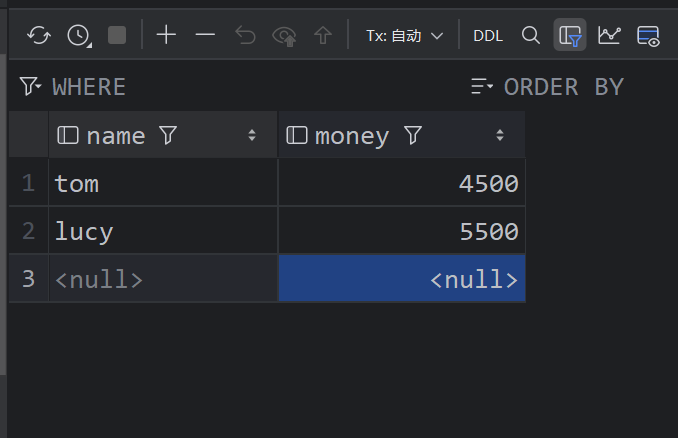Select row number 3
This screenshot has height=438, width=678.
(29, 278)
